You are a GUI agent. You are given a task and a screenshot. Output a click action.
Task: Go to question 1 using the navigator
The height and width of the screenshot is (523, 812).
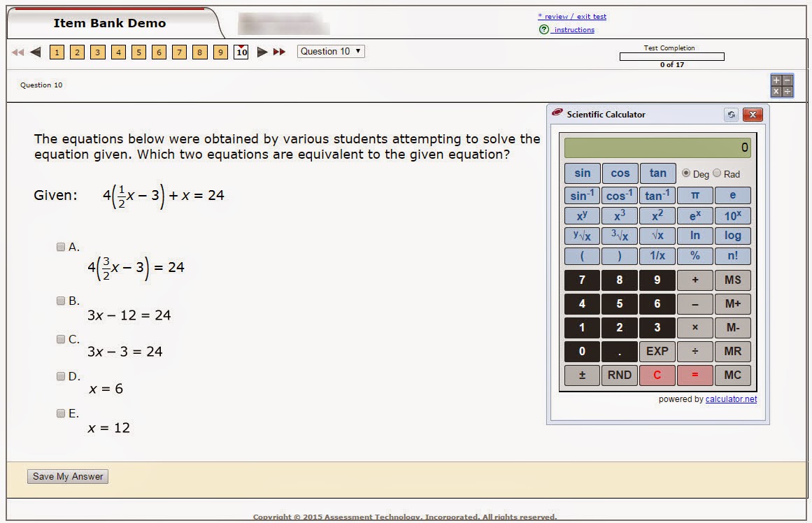57,52
